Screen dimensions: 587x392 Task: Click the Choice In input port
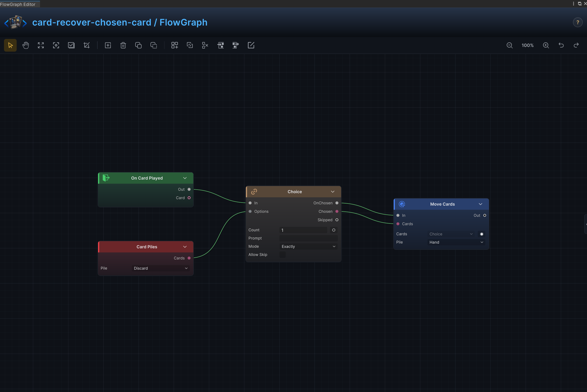(x=250, y=203)
